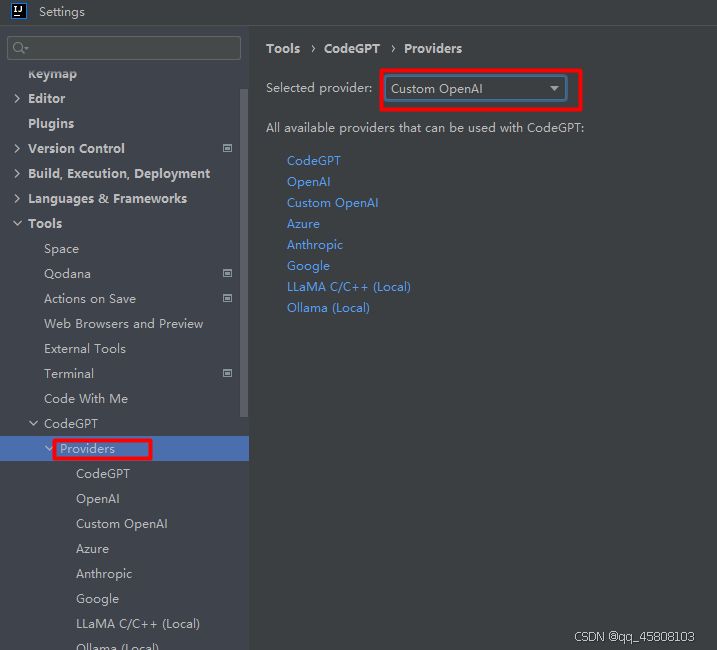Select Version Control in the settings tree
The width and height of the screenshot is (717, 650).
point(76,148)
